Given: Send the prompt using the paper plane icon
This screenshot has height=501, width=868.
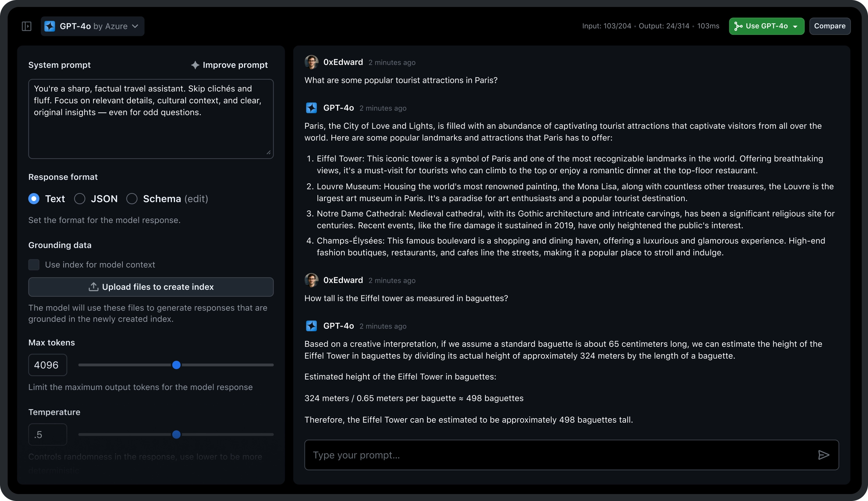Looking at the screenshot, I should click(x=823, y=455).
